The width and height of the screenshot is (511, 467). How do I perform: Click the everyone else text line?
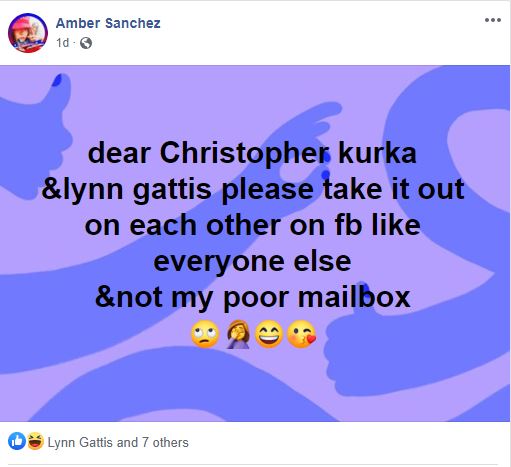click(x=252, y=261)
